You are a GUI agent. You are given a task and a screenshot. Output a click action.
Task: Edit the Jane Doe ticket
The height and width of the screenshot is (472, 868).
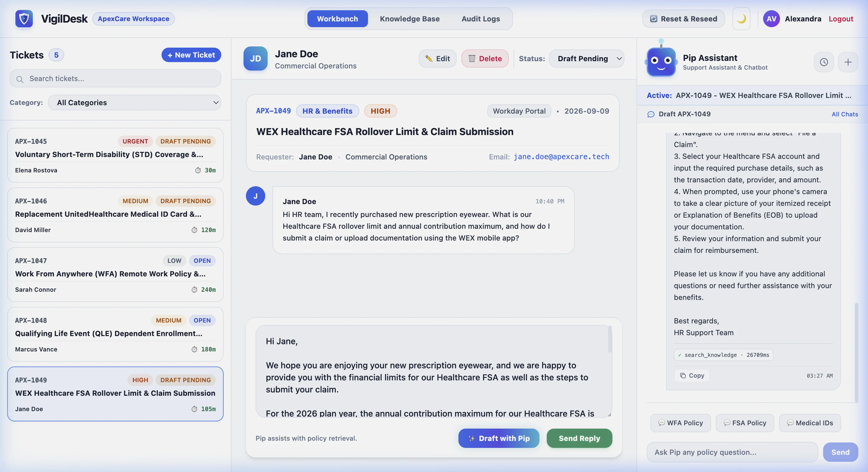[x=437, y=58]
